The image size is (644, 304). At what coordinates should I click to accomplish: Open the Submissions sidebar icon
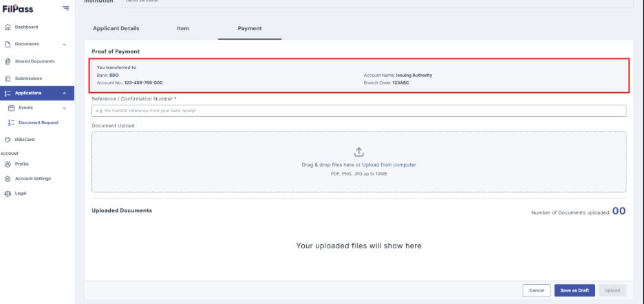pos(8,78)
